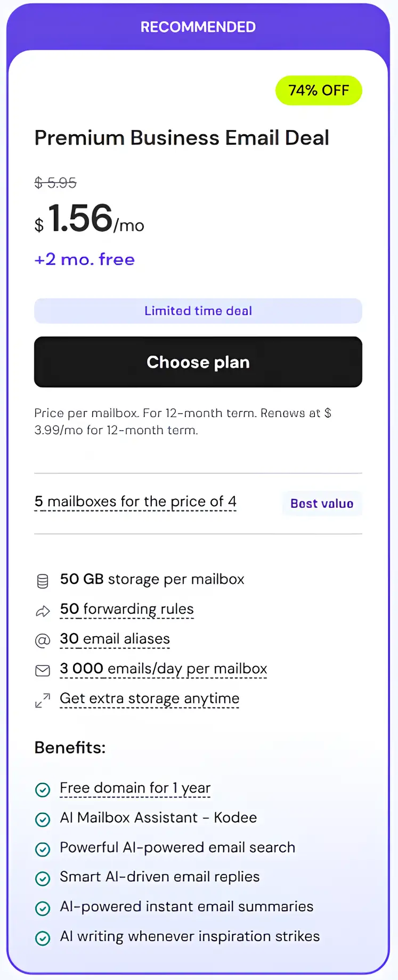Viewport: 398px width, 980px height.
Task: Click checkmark beside AI-powered instant email summaries
Action: (43, 908)
